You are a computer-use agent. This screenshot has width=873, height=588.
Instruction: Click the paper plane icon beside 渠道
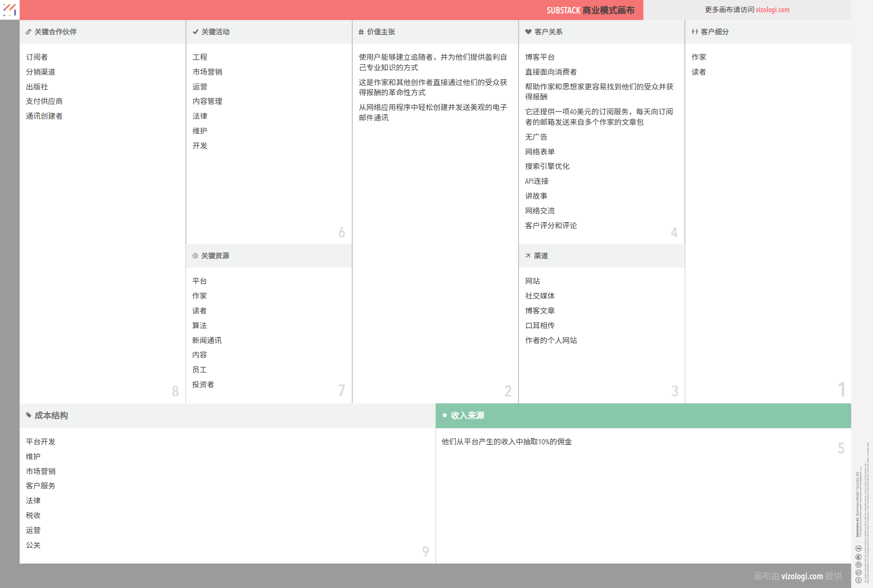527,256
